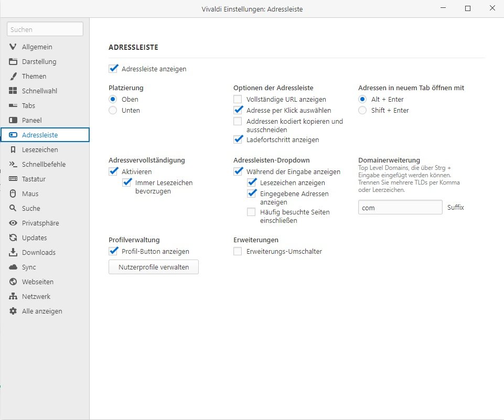Close the Vivaldi Einstellungen window
The height and width of the screenshot is (420, 504).
(492, 8)
